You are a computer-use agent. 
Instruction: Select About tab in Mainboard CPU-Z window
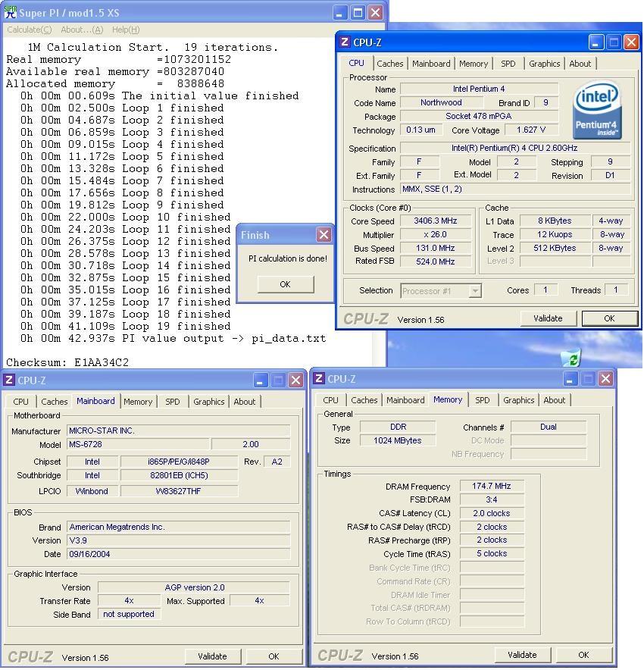click(x=244, y=402)
